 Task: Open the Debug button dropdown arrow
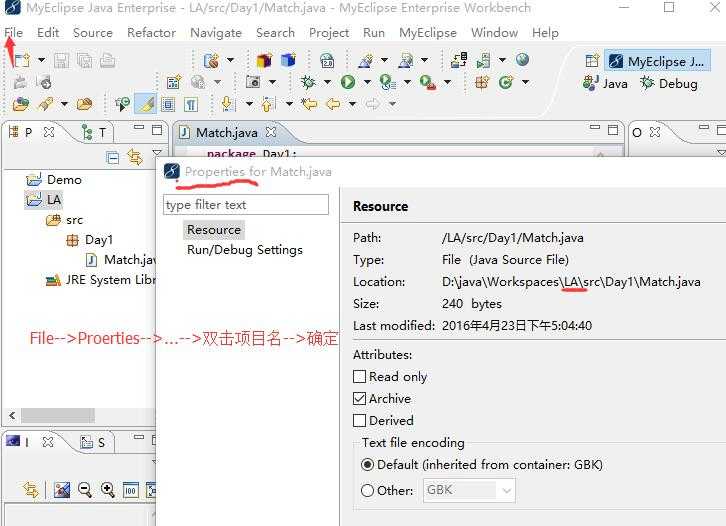point(327,82)
